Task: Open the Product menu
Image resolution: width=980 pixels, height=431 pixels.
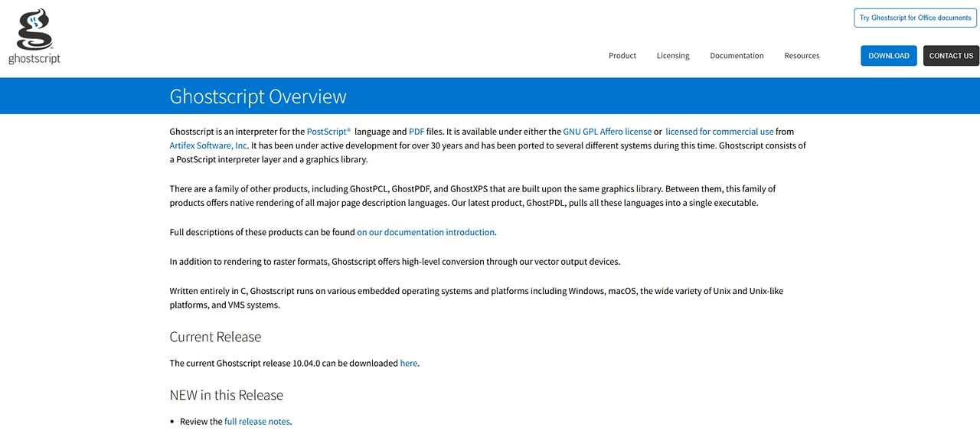Action: click(x=622, y=56)
